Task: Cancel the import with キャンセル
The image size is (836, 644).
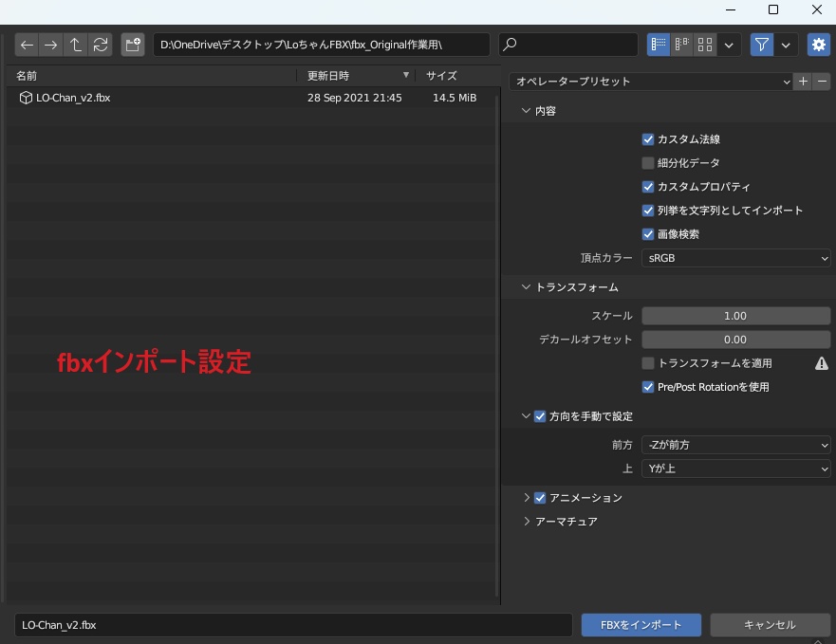Action: 770,624
